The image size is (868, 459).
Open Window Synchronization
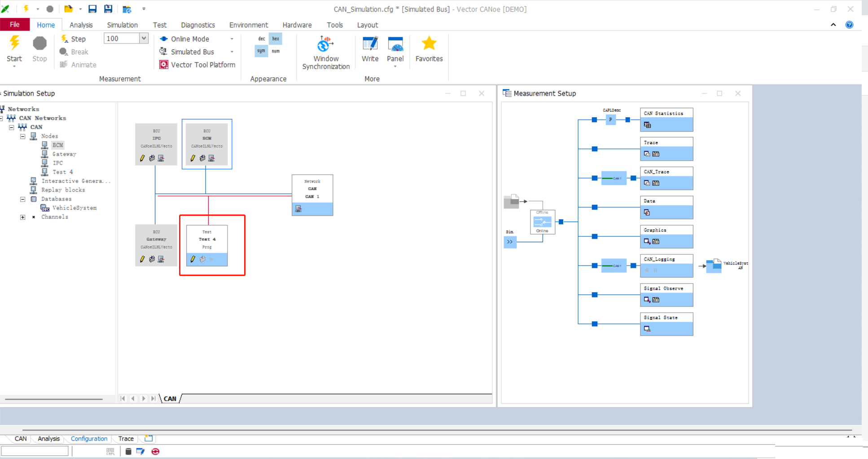point(325,52)
